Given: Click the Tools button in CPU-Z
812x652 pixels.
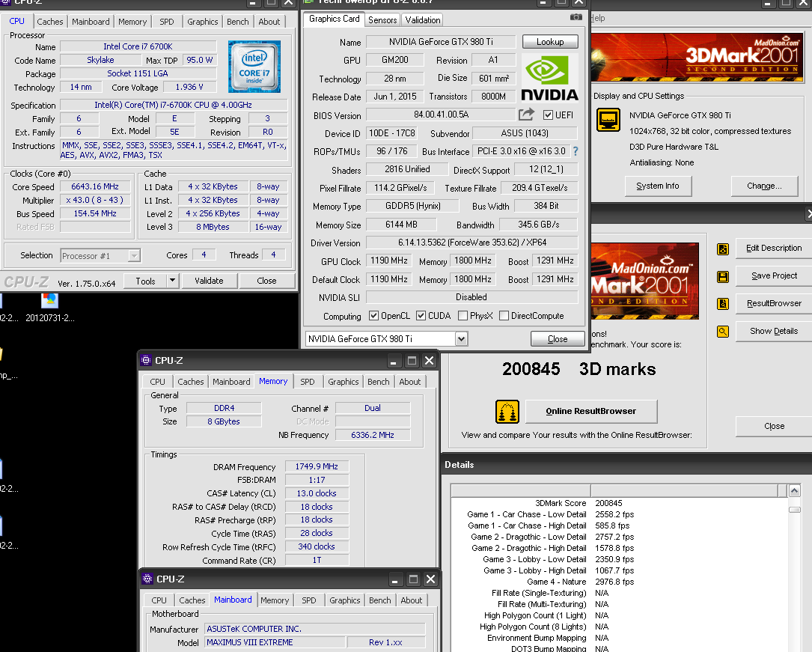Looking at the screenshot, I should 145,281.
